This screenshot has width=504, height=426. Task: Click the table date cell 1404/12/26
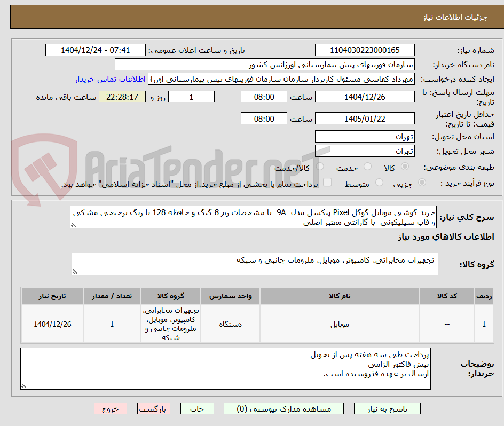click(52, 324)
